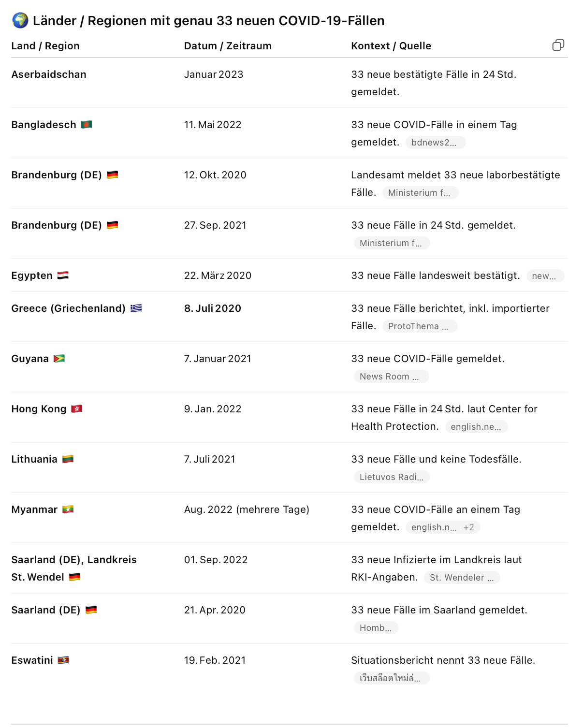Select the Kontext / Quelle column header

(x=391, y=46)
